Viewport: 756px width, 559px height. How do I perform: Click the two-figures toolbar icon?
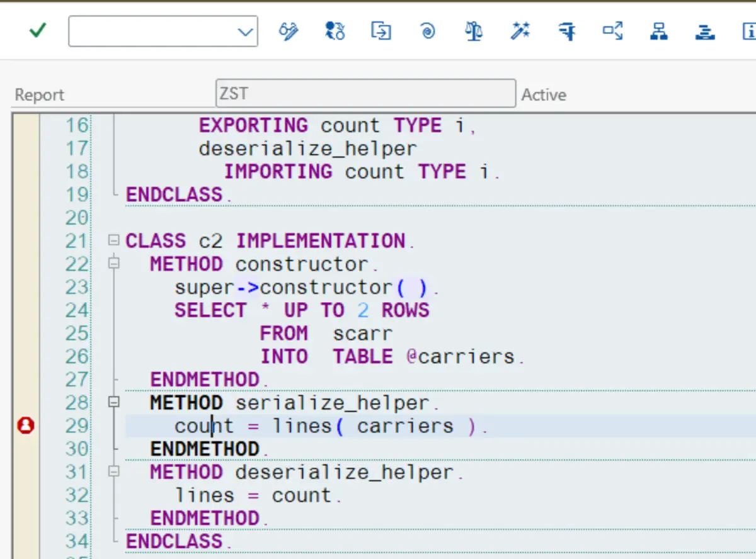(x=335, y=31)
